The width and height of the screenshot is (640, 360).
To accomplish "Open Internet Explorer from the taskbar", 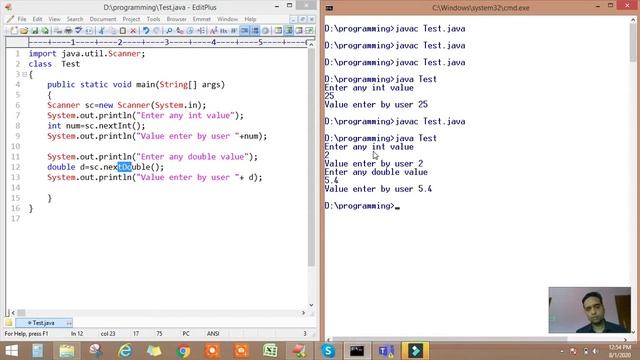I will pos(125,351).
